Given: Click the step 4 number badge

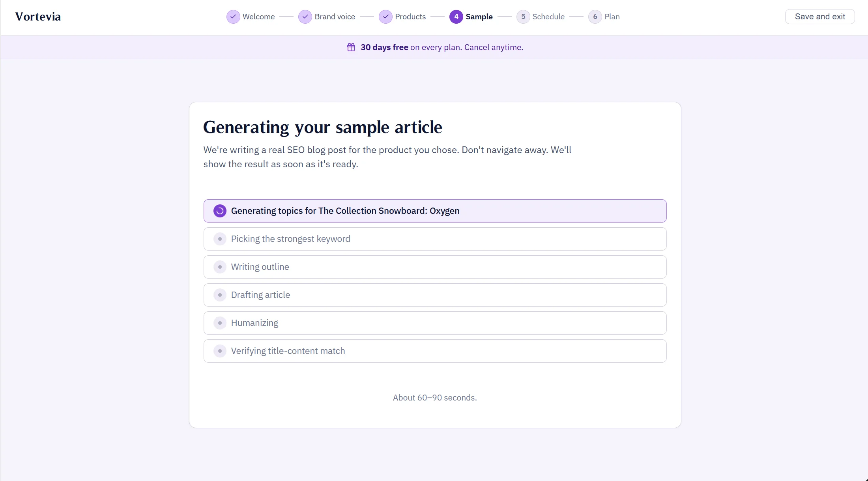Looking at the screenshot, I should point(456,17).
